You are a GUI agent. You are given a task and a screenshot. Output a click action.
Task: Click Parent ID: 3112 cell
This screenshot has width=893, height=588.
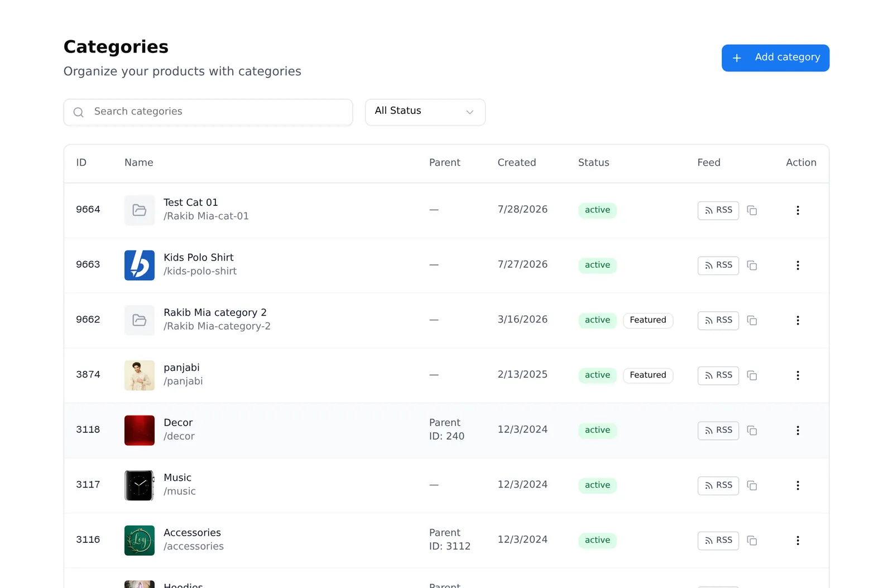[450, 539]
